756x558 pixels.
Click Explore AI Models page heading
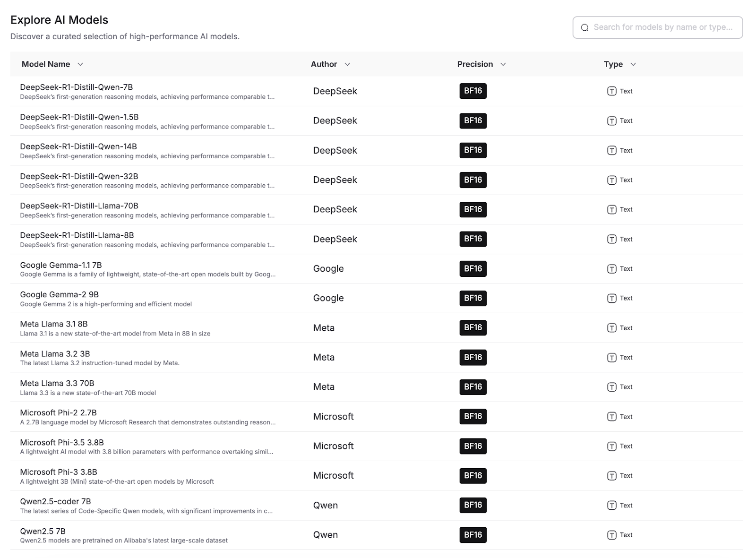coord(59,20)
